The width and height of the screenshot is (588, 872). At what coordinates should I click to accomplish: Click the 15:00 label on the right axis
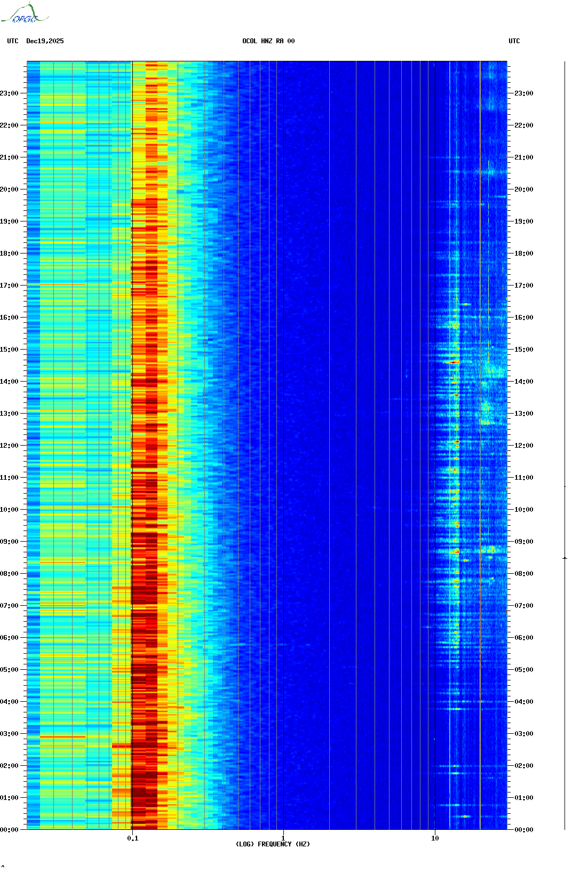(x=524, y=350)
